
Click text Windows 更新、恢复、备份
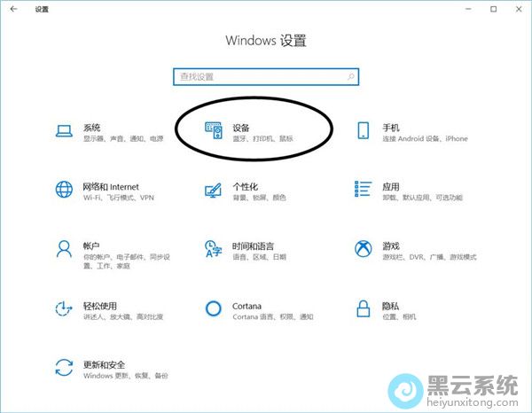pos(126,376)
